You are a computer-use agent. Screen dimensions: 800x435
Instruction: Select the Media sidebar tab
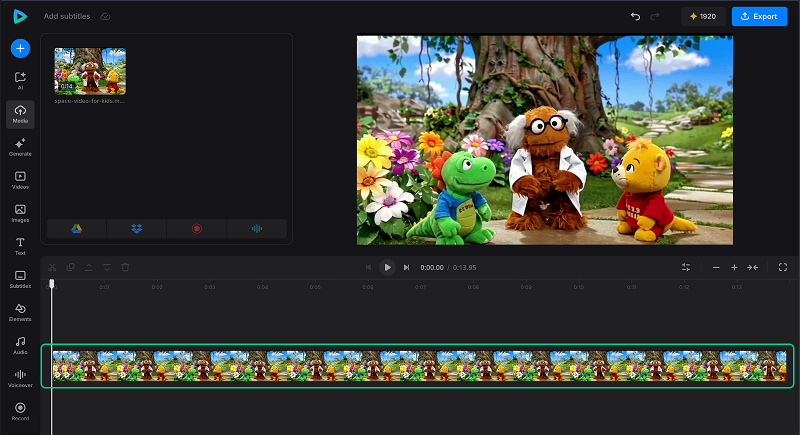tap(20, 114)
